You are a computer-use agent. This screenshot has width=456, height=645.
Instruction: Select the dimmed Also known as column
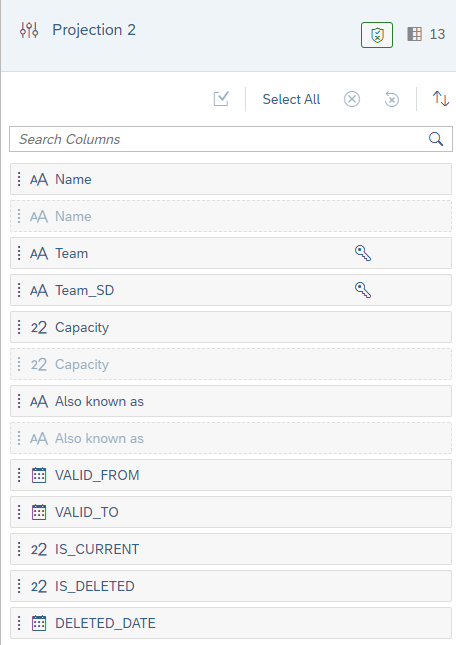tap(231, 438)
